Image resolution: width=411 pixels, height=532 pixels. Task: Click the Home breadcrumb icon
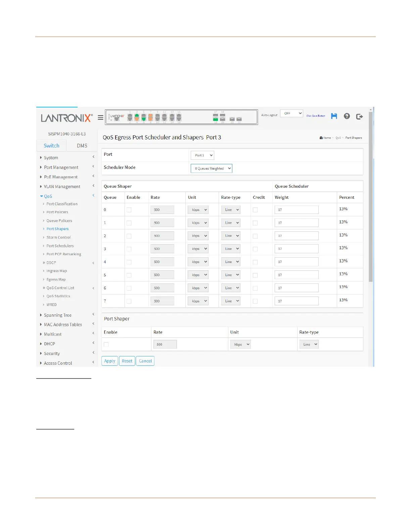point(321,138)
